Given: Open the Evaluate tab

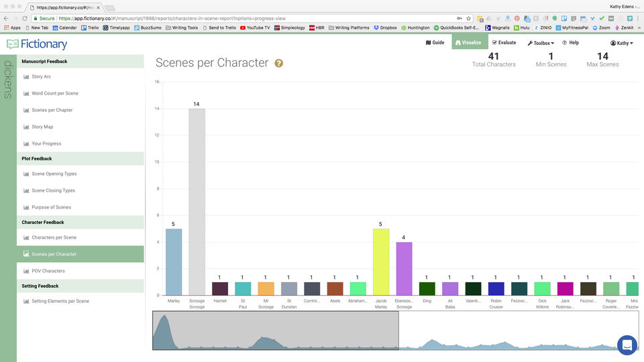Looking at the screenshot, I should click(504, 42).
